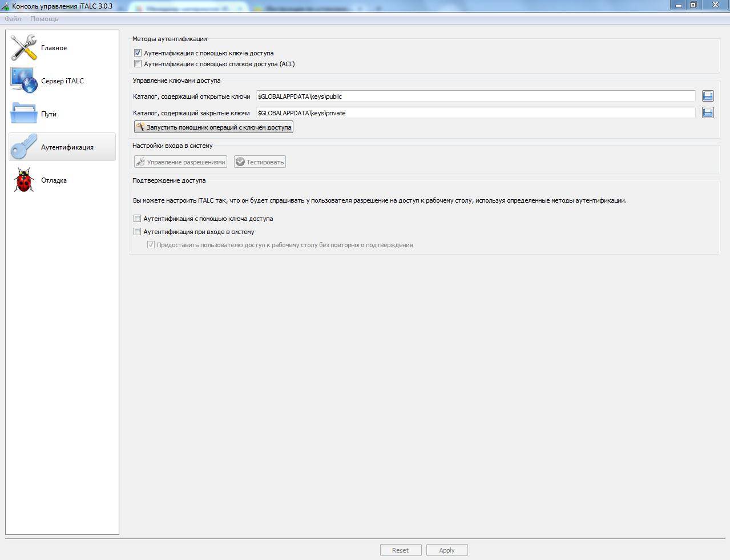This screenshot has height=560, width=730.
Task: Launch the access key assistant button
Action: click(213, 127)
